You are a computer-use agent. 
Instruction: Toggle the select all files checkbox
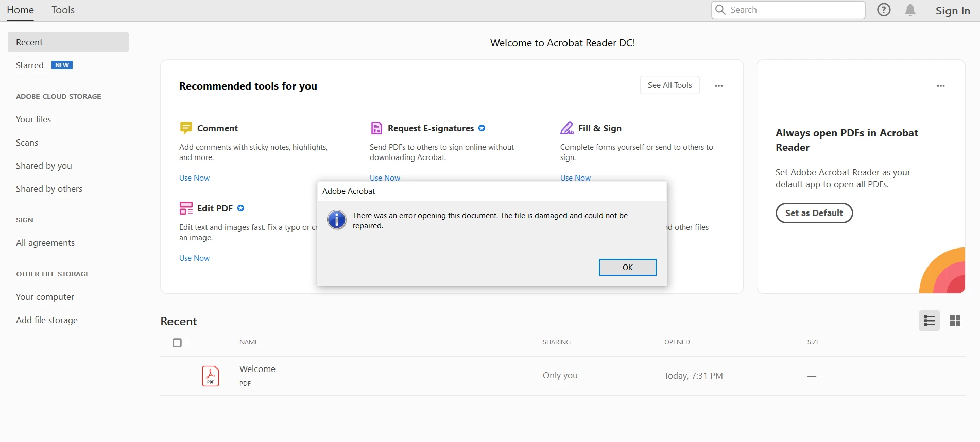[x=177, y=343]
